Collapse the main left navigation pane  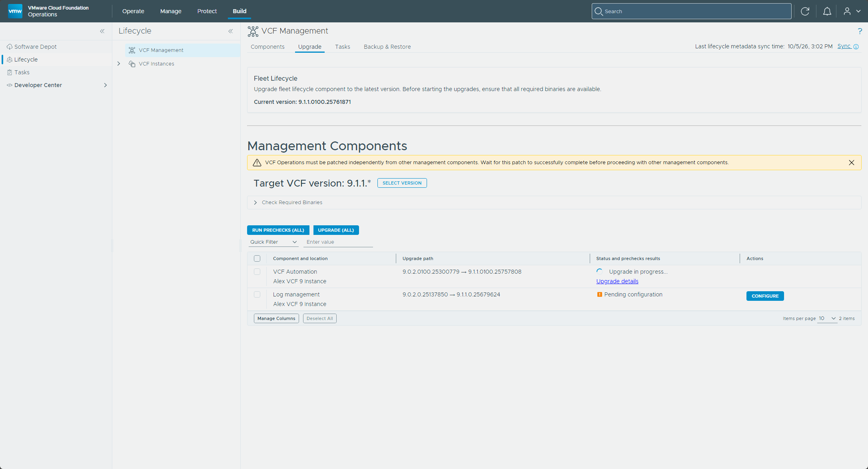(102, 31)
